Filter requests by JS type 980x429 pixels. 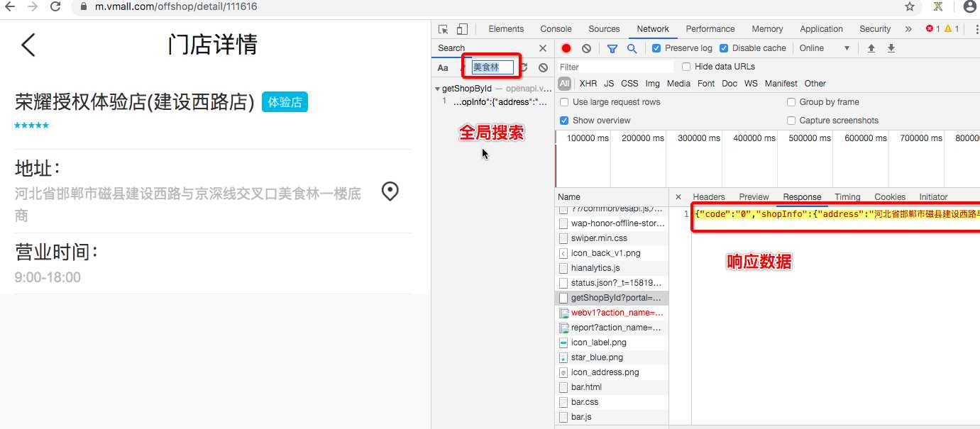pyautogui.click(x=609, y=84)
